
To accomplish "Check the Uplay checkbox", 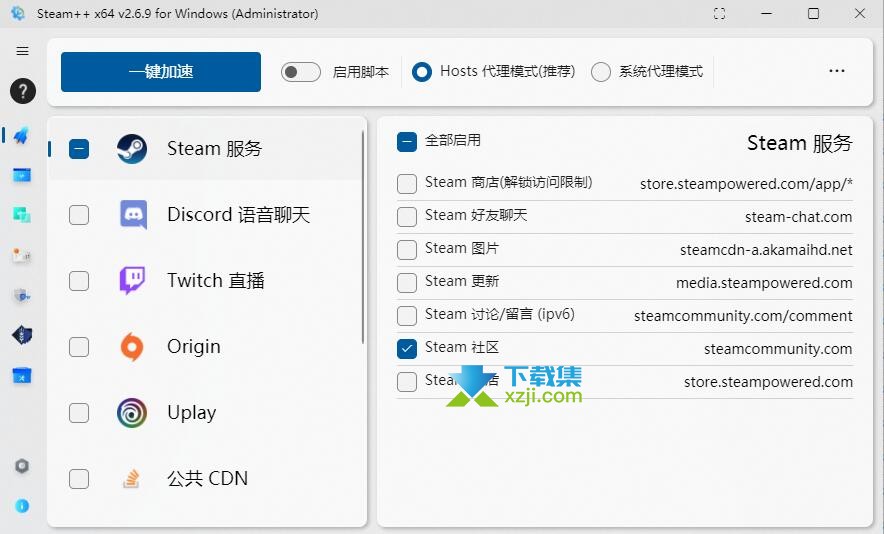I will [79, 413].
